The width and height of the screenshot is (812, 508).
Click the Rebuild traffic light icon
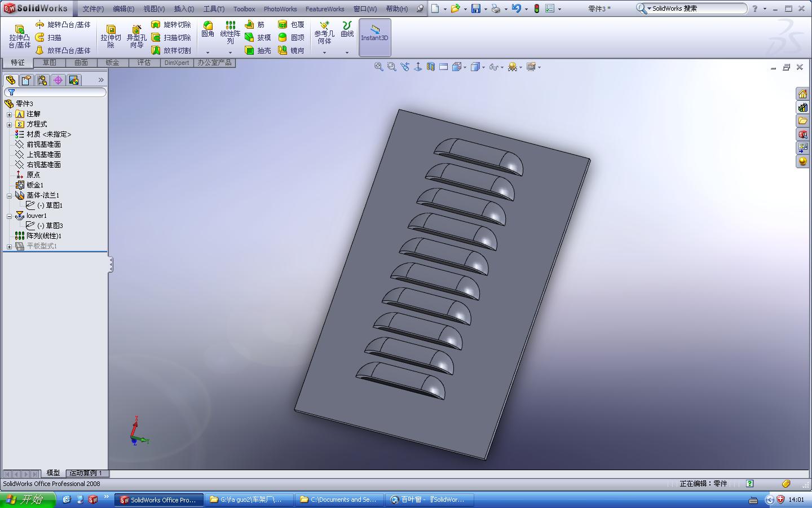(x=536, y=8)
